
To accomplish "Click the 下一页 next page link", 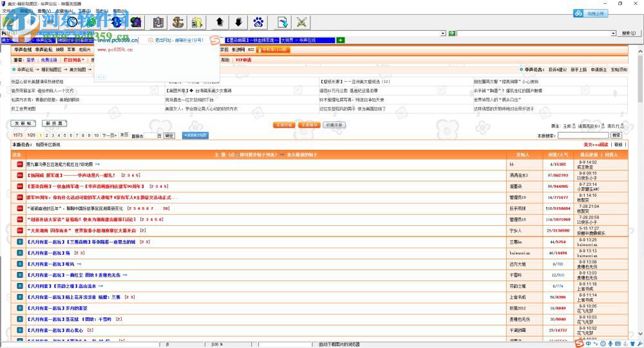I will point(110,136).
